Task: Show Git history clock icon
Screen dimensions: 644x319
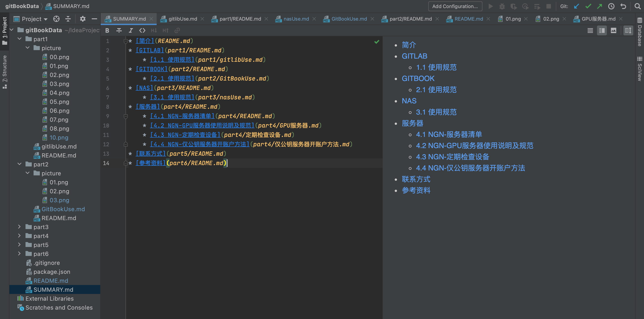Action: (611, 6)
